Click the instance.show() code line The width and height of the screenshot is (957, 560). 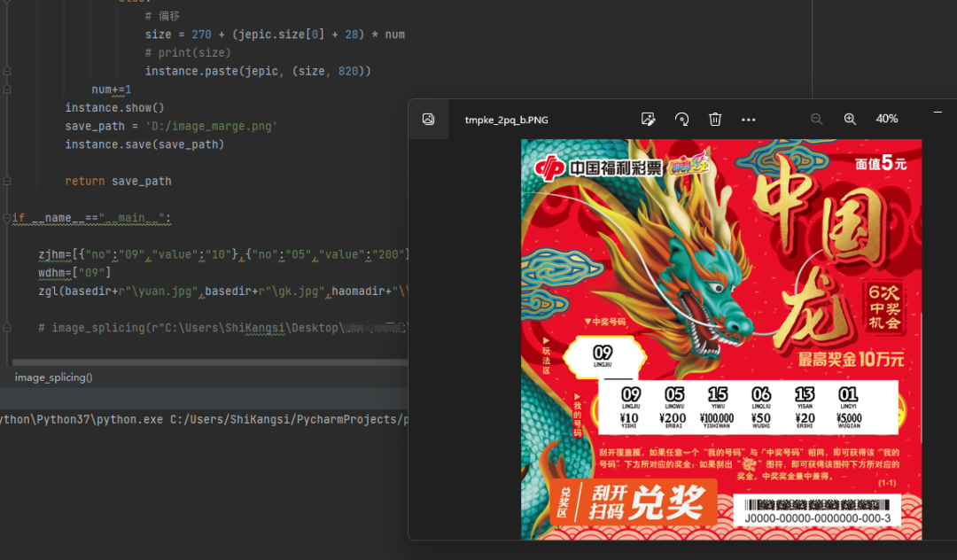114,108
